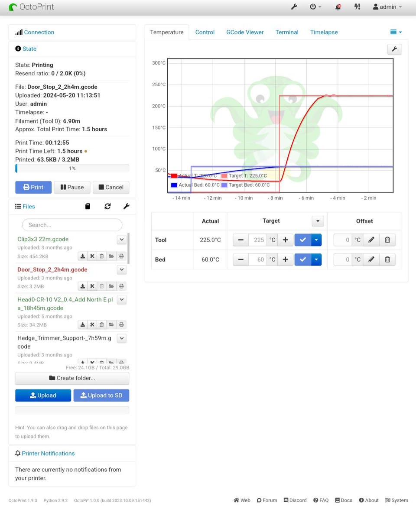Screen dimensions: 416x532
Task: Expand details for Door_Stop_2_2h4m.gcode
Action: (x=122, y=269)
